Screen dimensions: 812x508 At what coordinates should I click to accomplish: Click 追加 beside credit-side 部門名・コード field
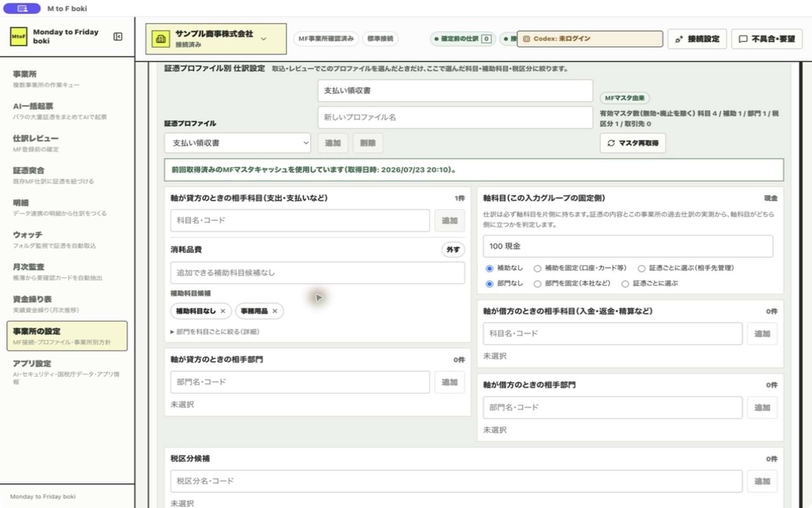click(450, 382)
